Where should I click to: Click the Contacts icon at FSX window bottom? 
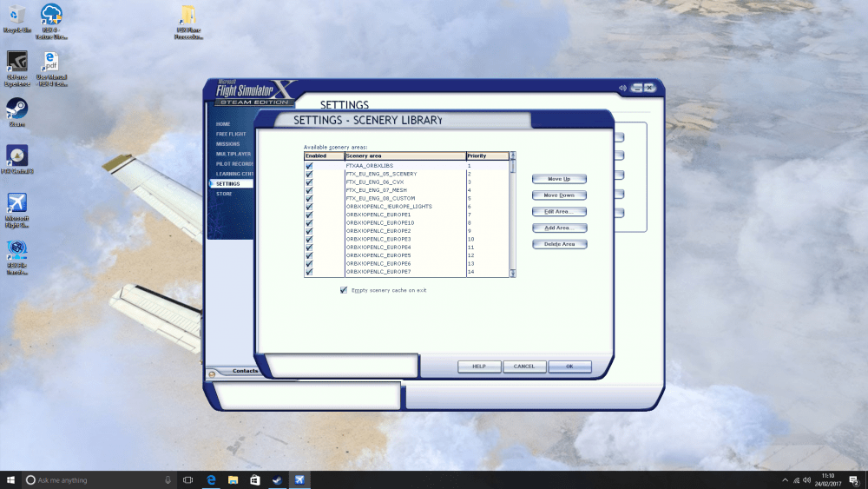[212, 374]
